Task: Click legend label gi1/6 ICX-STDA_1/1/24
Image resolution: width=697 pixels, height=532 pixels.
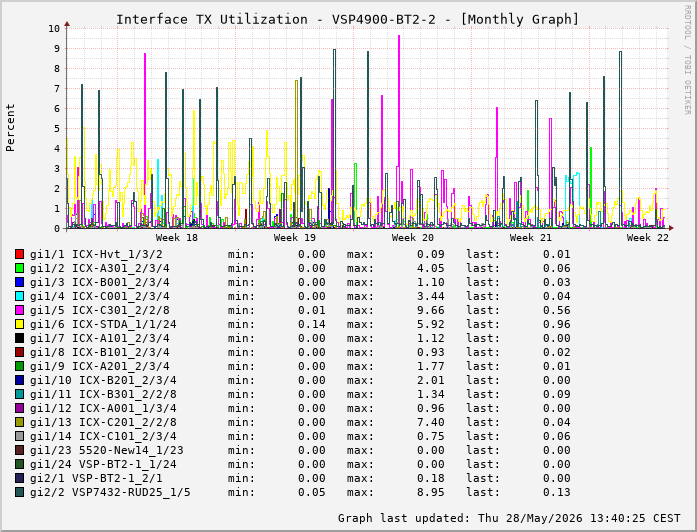Action: tap(103, 324)
